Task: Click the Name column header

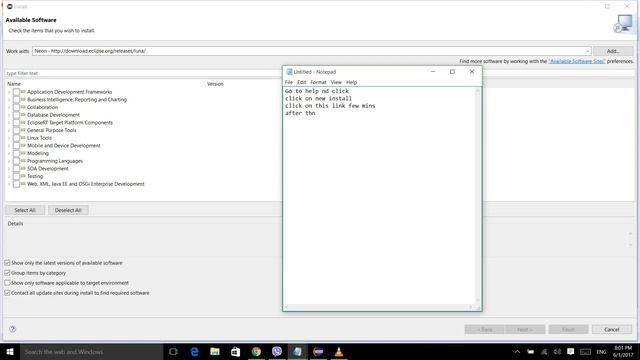Action: click(14, 84)
